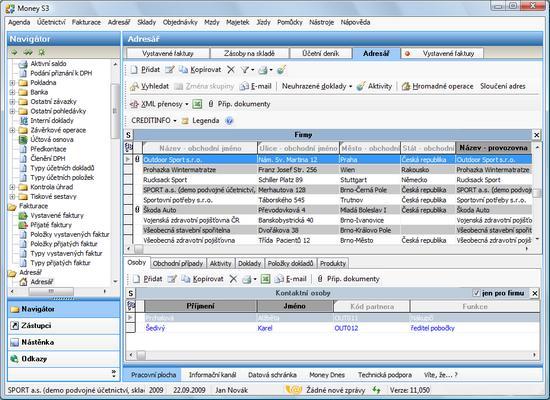The width and height of the screenshot is (550, 400).
Task: Sort by the Příjmení column header
Action: point(200,306)
